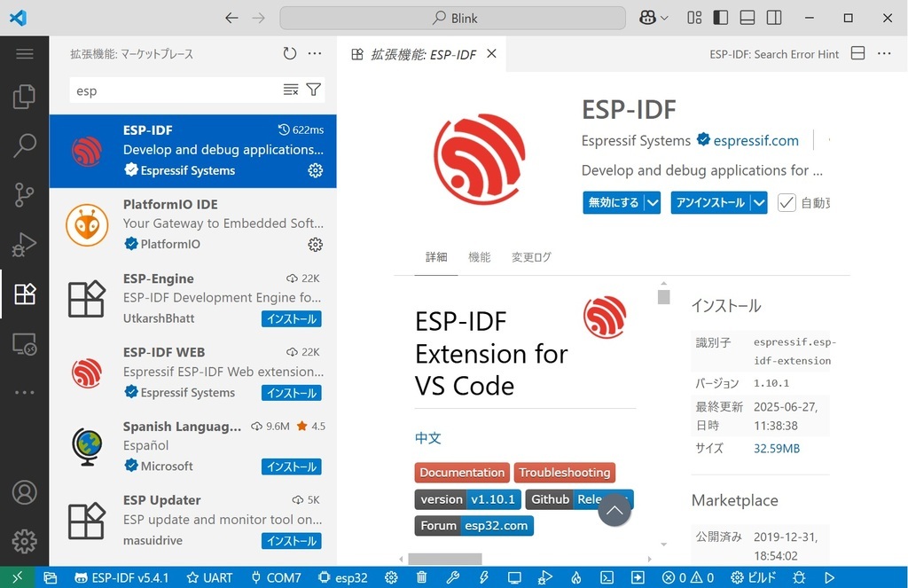
Task: Expand the 無効にする button dropdown
Action: pyautogui.click(x=653, y=202)
